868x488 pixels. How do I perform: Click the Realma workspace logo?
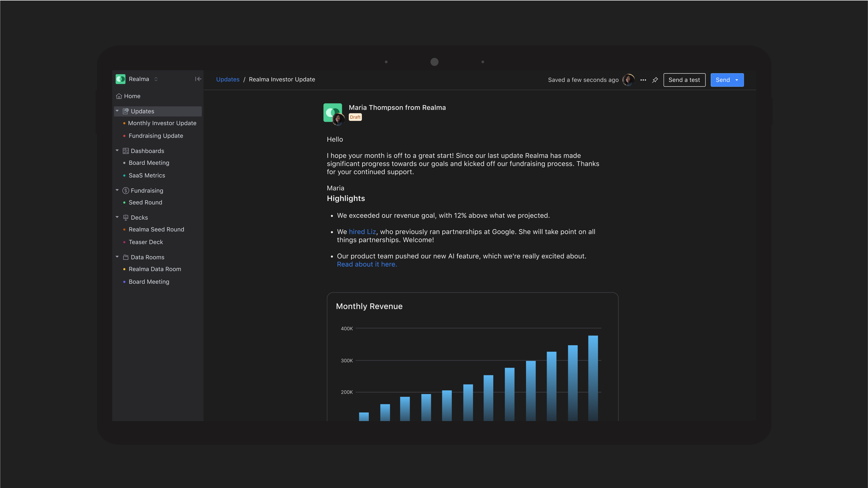point(120,79)
